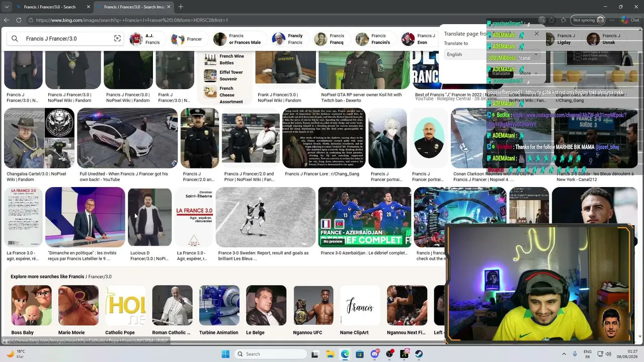Screen dimensions: 644x362
Task: Open Microsoft Store from the taskbar
Action: pos(360,354)
